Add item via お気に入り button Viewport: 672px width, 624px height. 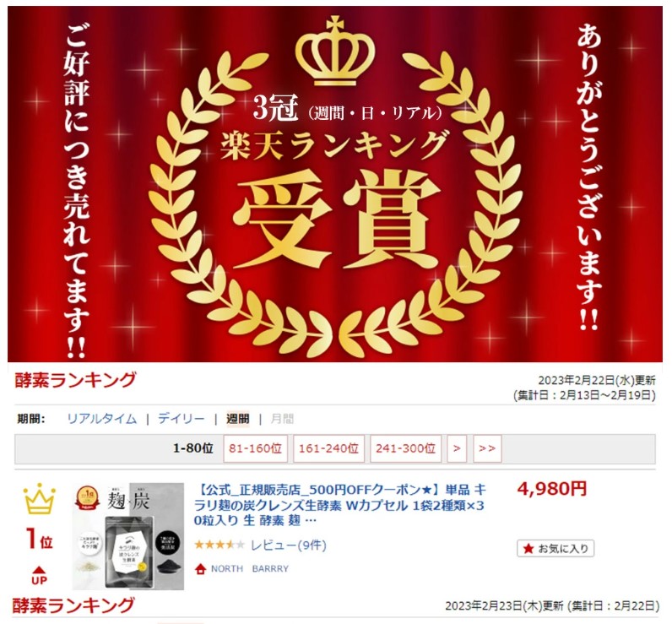[555, 548]
